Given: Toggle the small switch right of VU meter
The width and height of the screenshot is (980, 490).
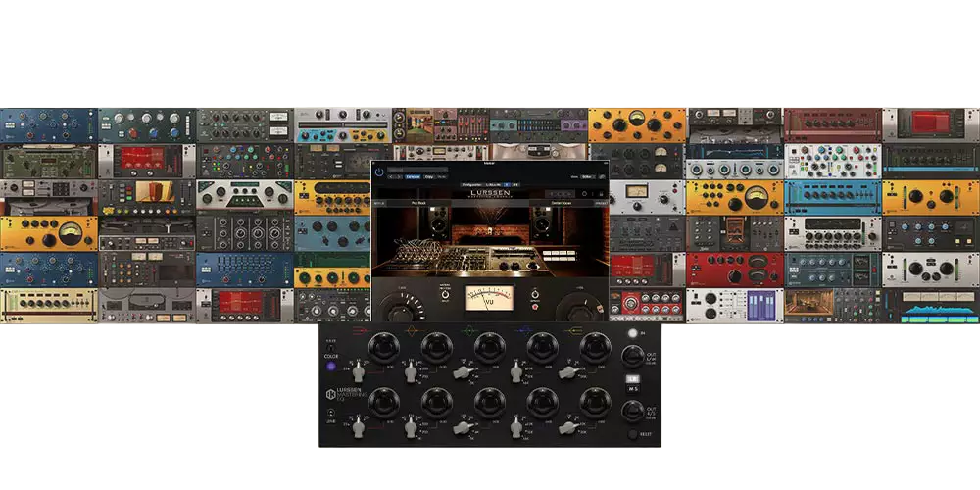Looking at the screenshot, I should tap(535, 294).
